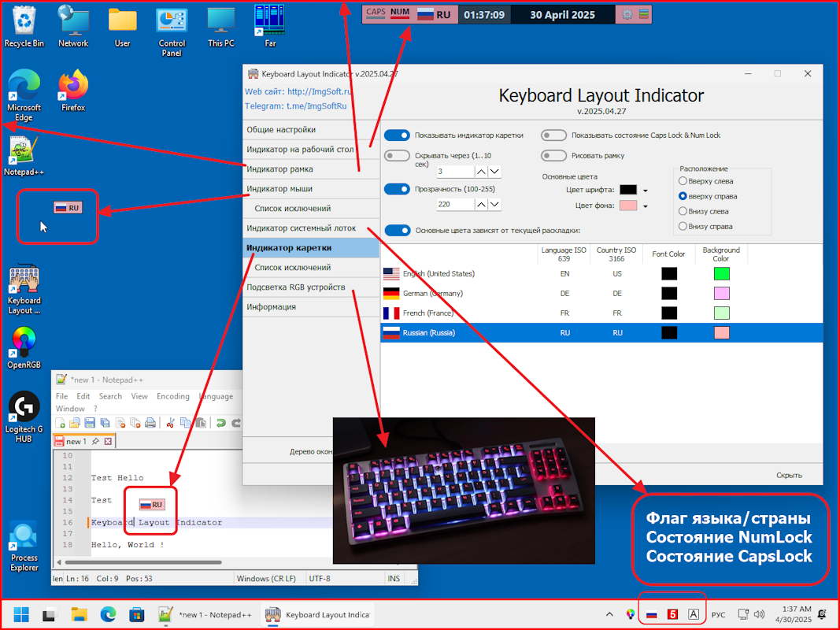Launch the Process Explorer desktop shortcut
Image resolution: width=840 pixels, height=630 pixels.
24,547
